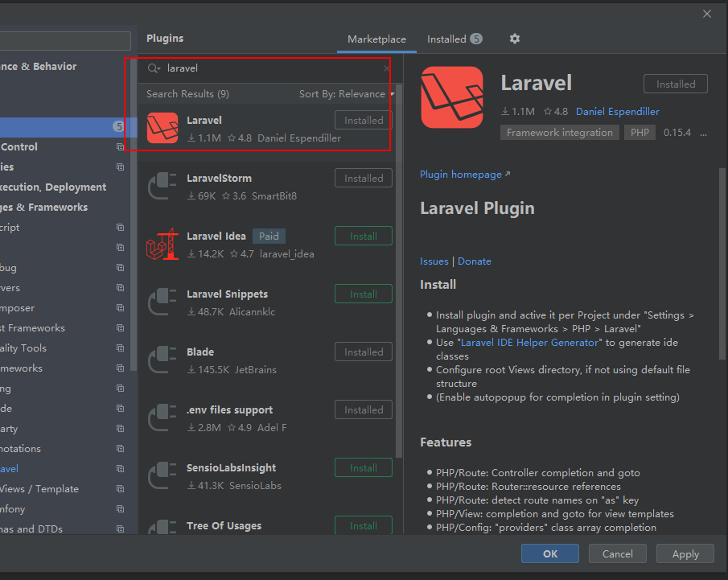Switch to the Marketplace tab
The width and height of the screenshot is (728, 580).
(376, 39)
